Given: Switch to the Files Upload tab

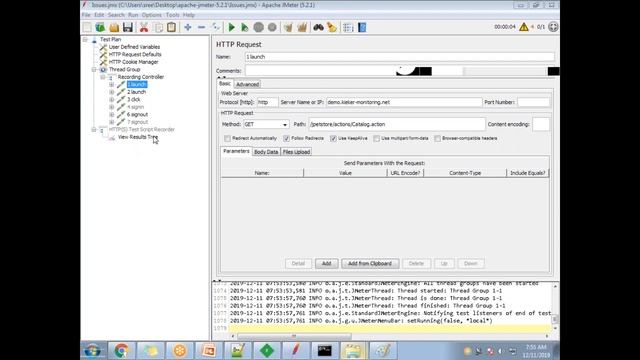Looking at the screenshot, I should 296,152.
